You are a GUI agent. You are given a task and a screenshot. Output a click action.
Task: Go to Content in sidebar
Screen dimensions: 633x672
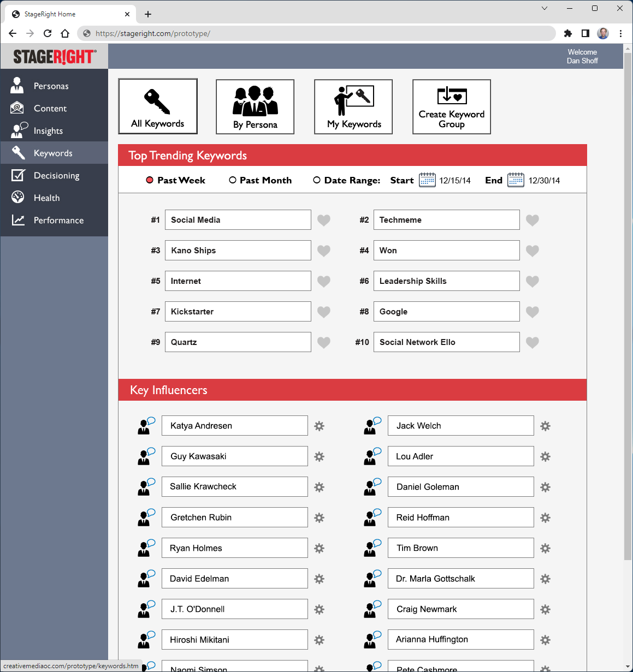pos(54,108)
